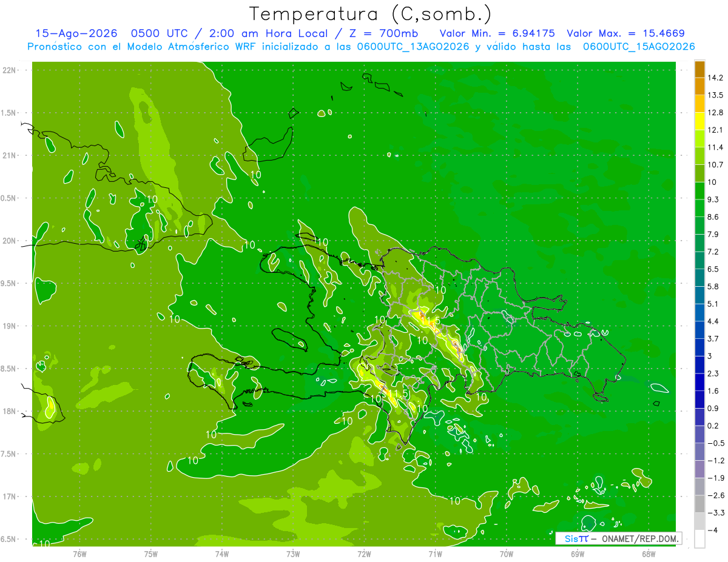
Task: Click the colorbar value "5.1"
Action: [x=713, y=303]
